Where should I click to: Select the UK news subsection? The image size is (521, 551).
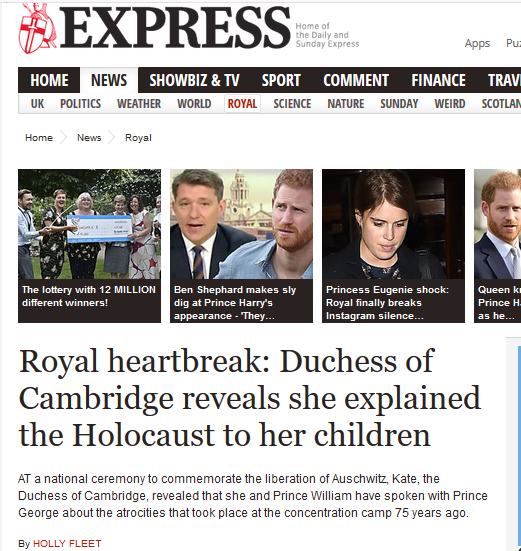pos(37,104)
